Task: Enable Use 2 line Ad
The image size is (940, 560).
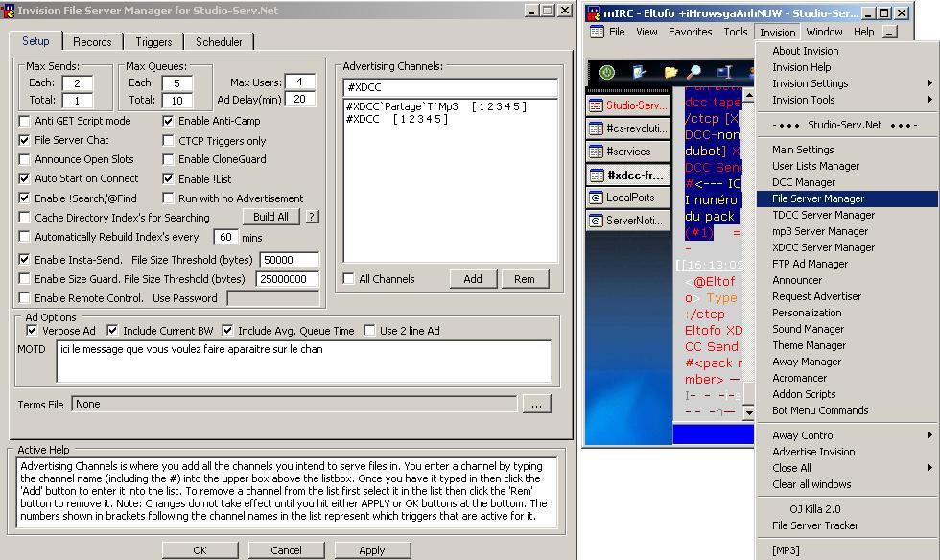Action: pos(369,331)
